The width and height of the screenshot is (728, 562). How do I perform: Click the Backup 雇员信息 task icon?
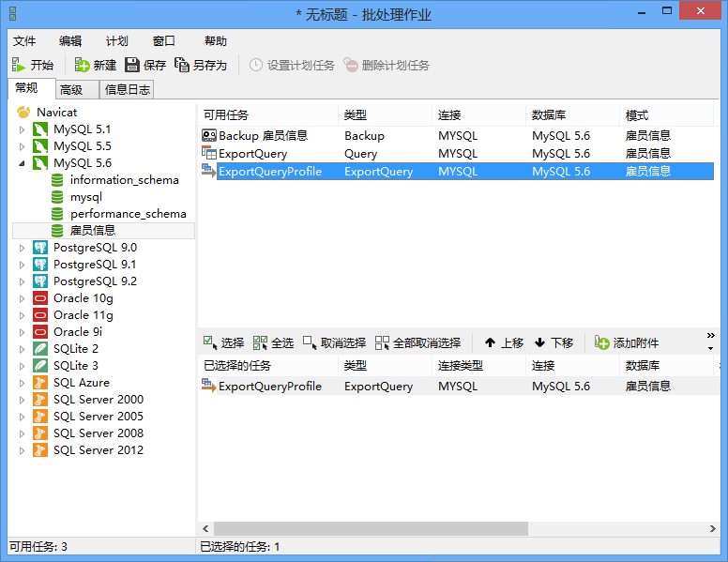[209, 136]
